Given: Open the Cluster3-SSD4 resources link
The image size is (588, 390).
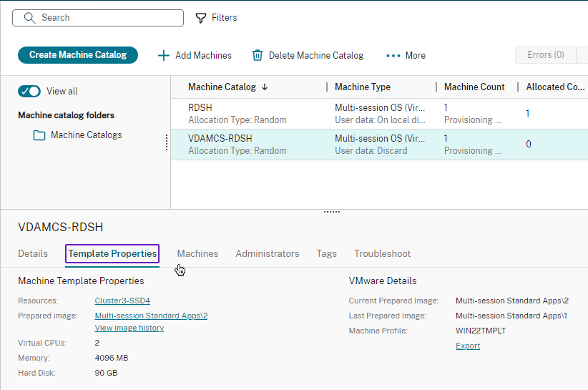Looking at the screenshot, I should tap(122, 301).
